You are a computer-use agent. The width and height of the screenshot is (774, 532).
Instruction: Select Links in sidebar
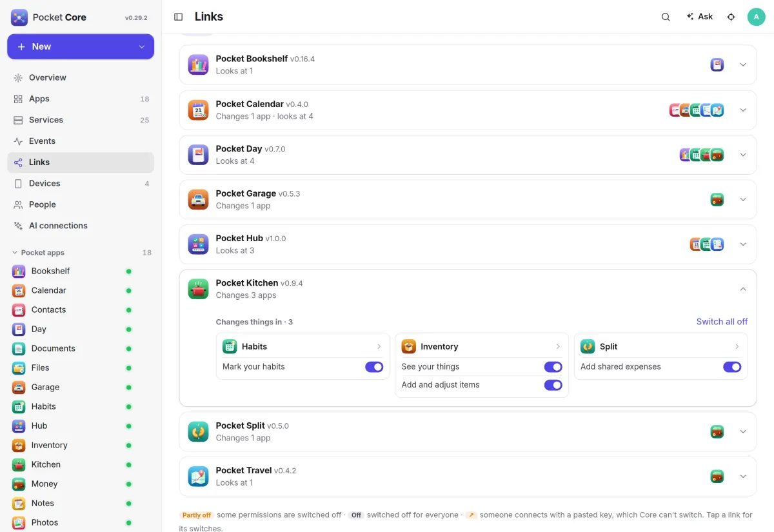81,163
